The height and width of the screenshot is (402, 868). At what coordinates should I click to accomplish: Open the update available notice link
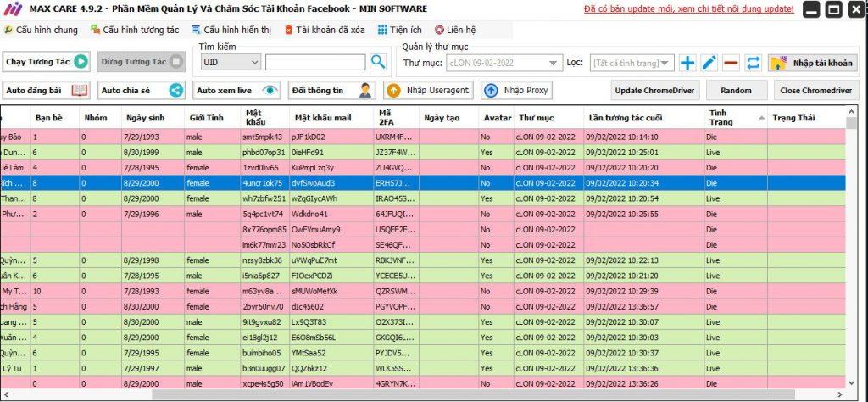coord(688,9)
